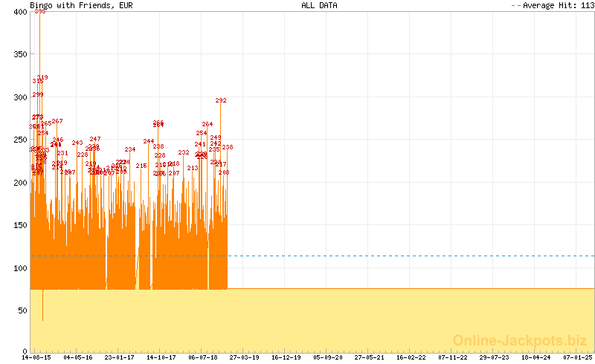The width and height of the screenshot is (595, 364).
Task: Click the 292 peak value label
Action: click(221, 100)
